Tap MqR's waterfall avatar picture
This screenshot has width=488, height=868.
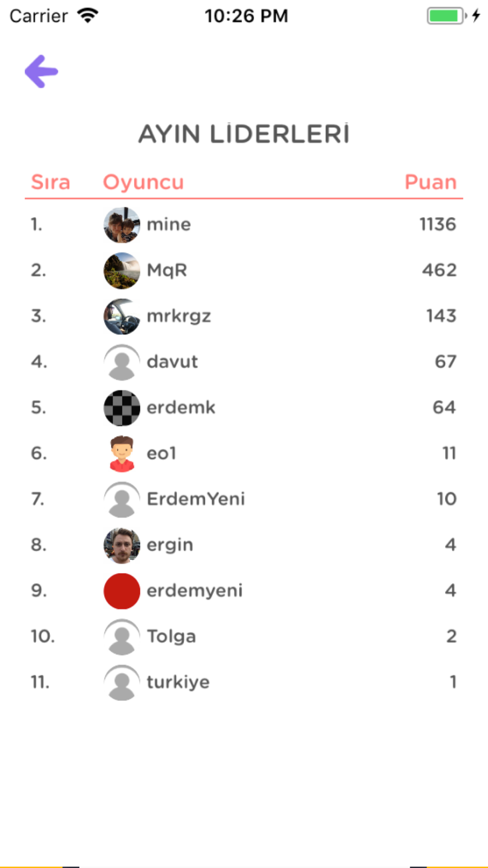(x=122, y=270)
